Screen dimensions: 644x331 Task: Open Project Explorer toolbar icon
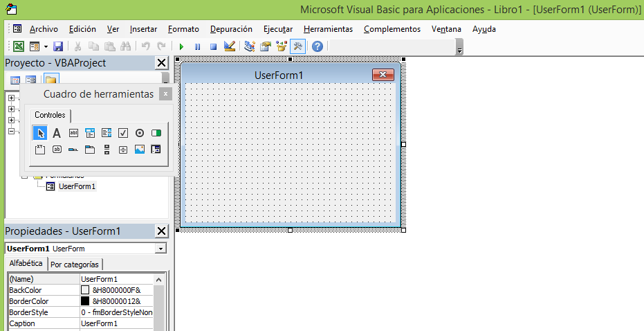click(249, 46)
